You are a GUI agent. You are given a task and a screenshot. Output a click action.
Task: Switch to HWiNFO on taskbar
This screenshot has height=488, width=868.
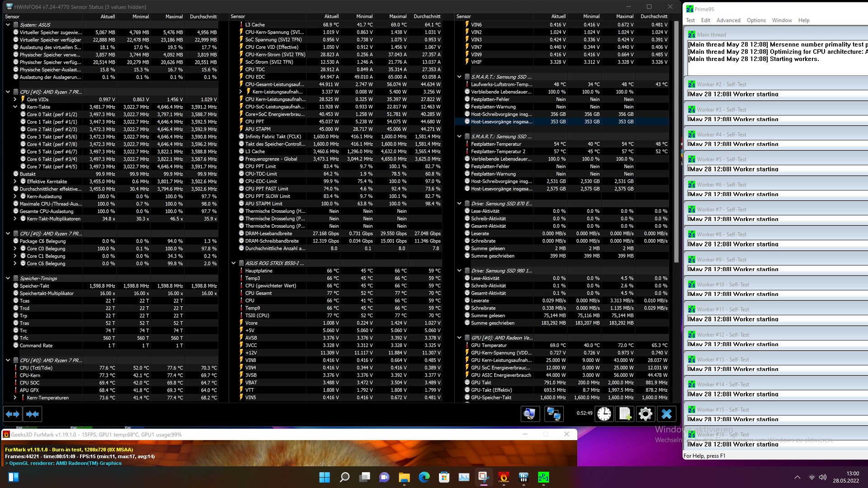524,477
